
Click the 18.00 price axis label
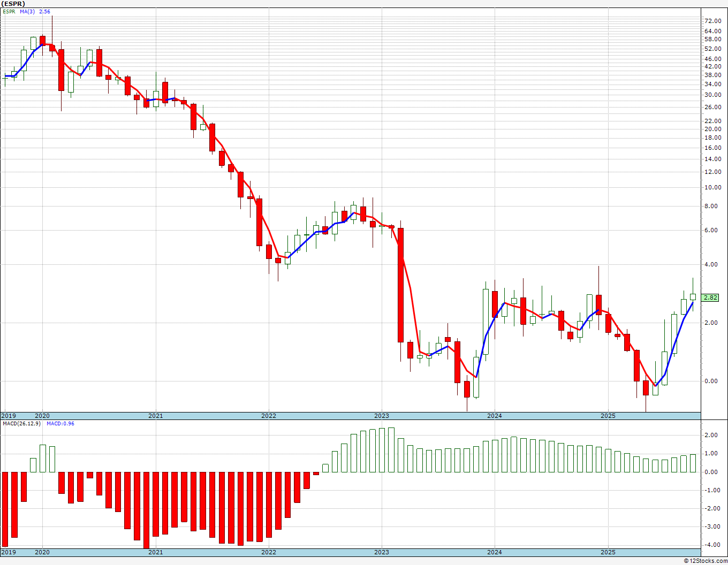click(x=712, y=138)
